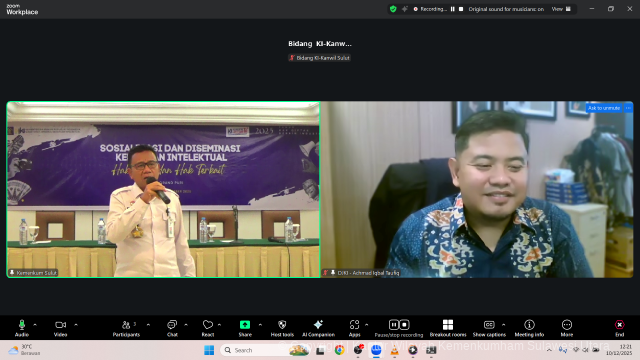Expand the Chat options arrow
Image resolution: width=640 pixels, height=360 pixels.
tap(186, 325)
